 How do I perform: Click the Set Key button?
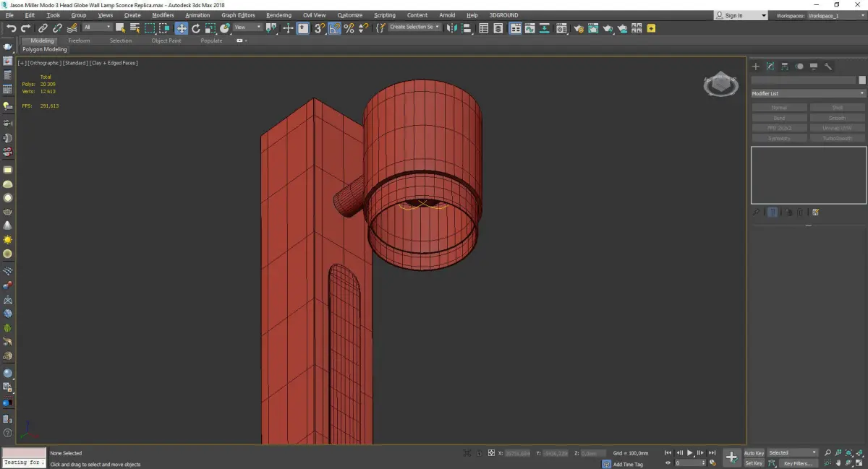(754, 463)
